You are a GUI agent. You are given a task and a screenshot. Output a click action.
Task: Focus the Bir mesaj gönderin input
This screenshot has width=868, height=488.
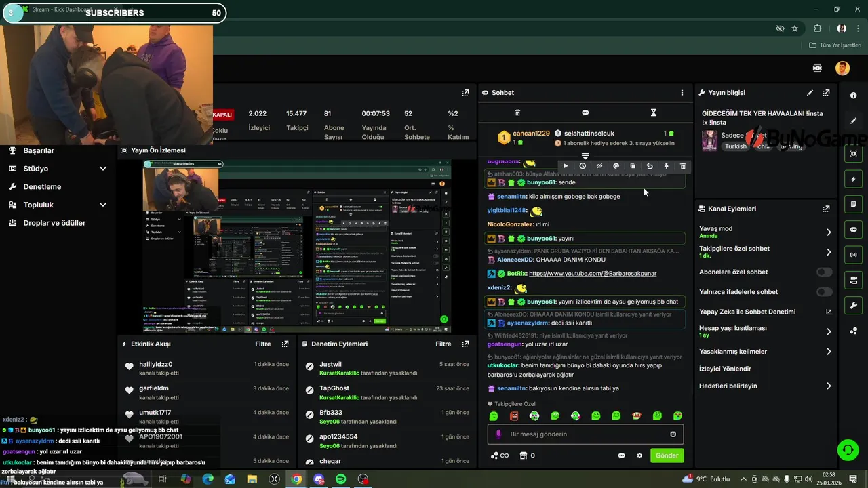[585, 434]
